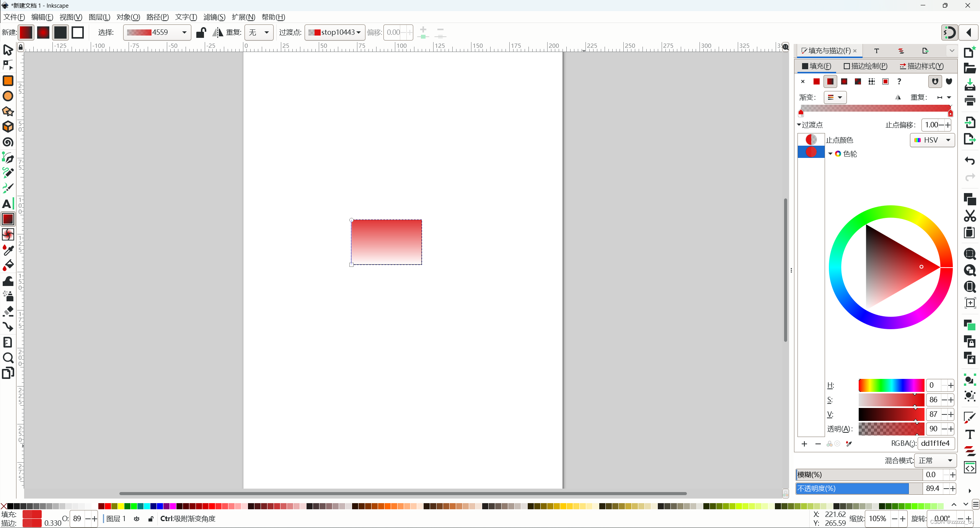This screenshot has width=980, height=528.
Task: Select the Zoom tool in toolbox
Action: pyautogui.click(x=8, y=358)
